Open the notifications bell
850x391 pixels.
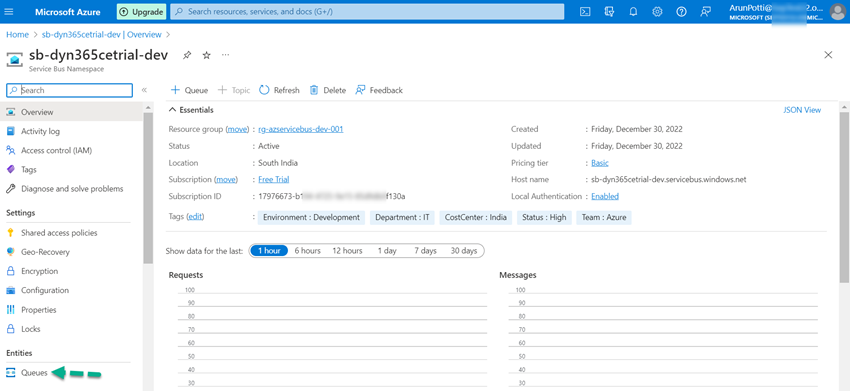[633, 11]
